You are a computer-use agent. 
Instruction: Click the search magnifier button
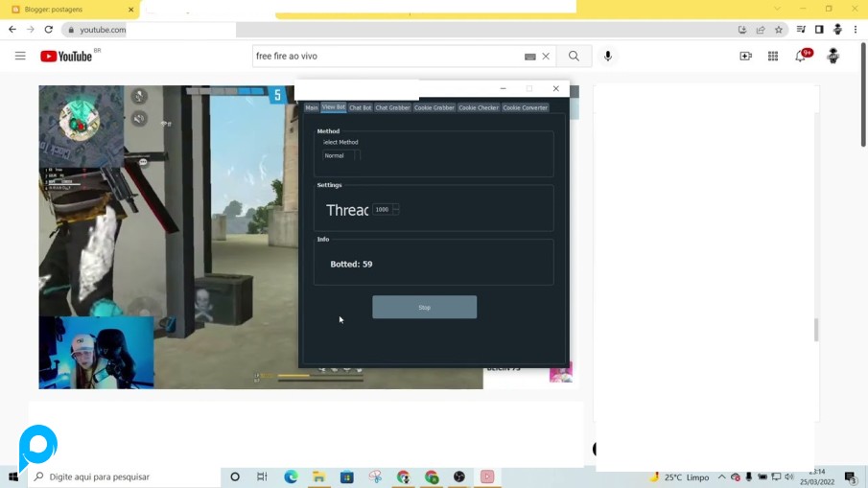point(574,57)
